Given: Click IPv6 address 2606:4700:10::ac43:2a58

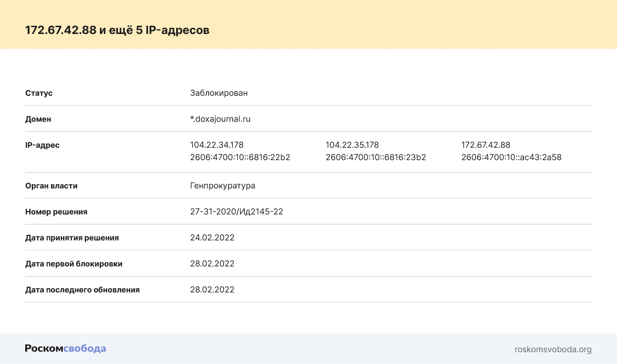Looking at the screenshot, I should (511, 158).
